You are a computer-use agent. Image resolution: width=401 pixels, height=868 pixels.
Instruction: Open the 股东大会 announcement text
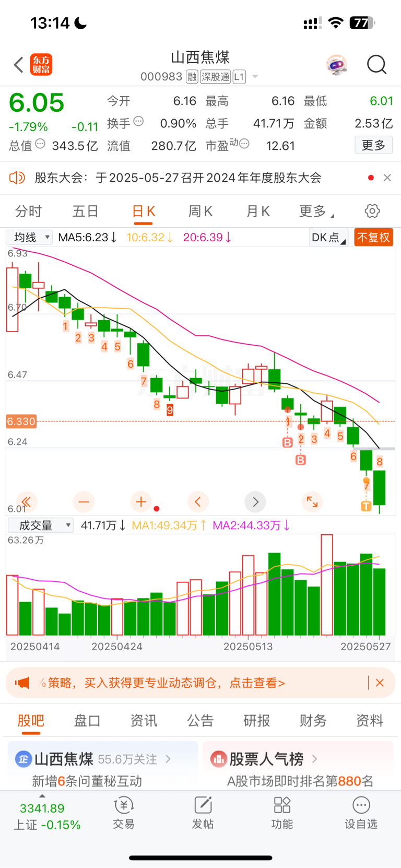coord(178,178)
